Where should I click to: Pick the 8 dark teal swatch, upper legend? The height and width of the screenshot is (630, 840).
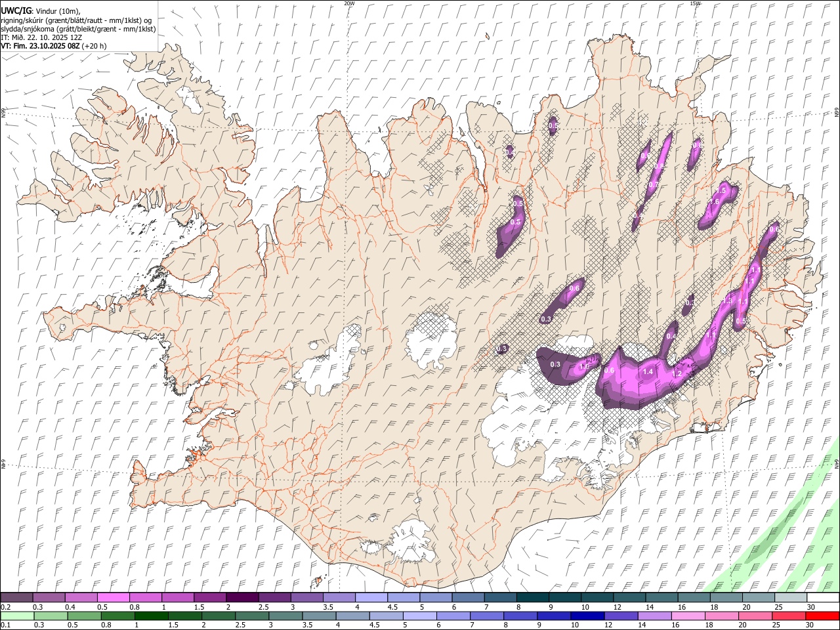pos(532,597)
